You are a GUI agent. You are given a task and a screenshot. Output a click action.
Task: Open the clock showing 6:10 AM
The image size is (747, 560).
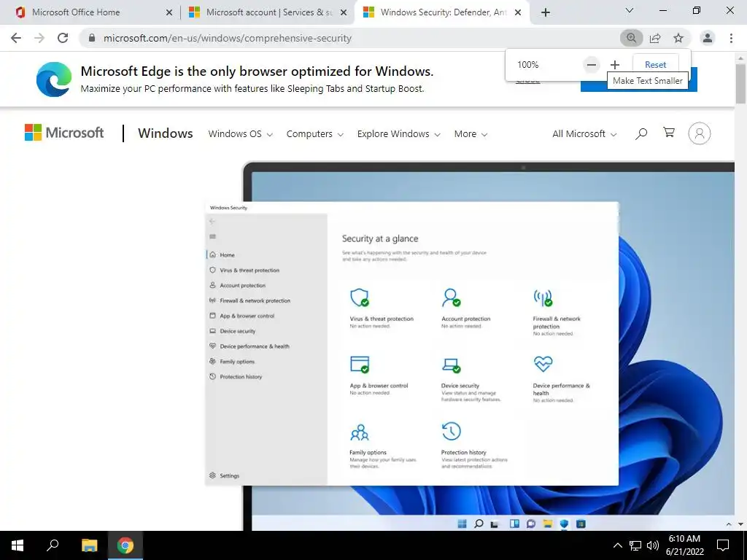685,545
